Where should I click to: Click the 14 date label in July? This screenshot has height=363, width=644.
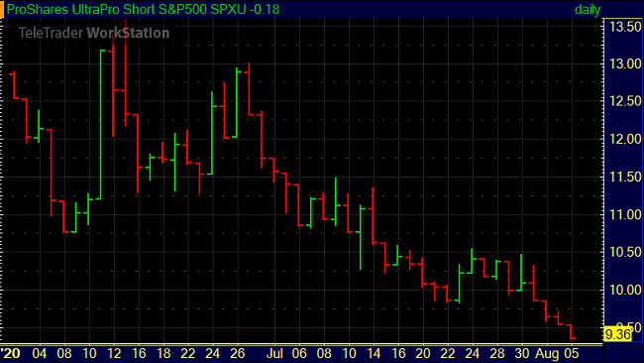(x=374, y=353)
